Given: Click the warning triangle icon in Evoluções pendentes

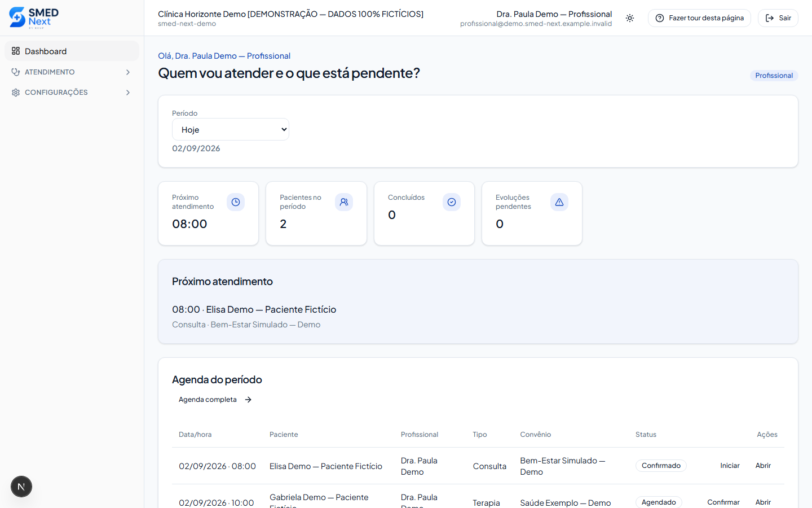Looking at the screenshot, I should pyautogui.click(x=559, y=202).
